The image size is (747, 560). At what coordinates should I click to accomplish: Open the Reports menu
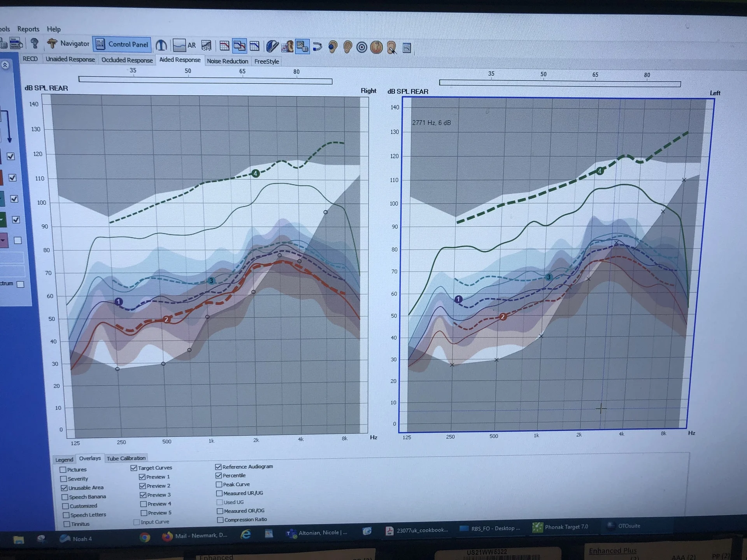(28, 29)
